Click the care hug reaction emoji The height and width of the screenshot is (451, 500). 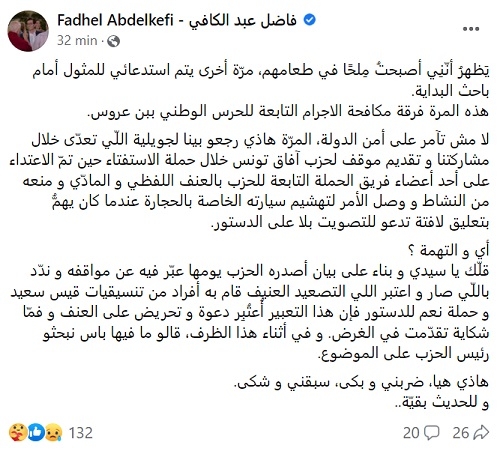(17, 433)
